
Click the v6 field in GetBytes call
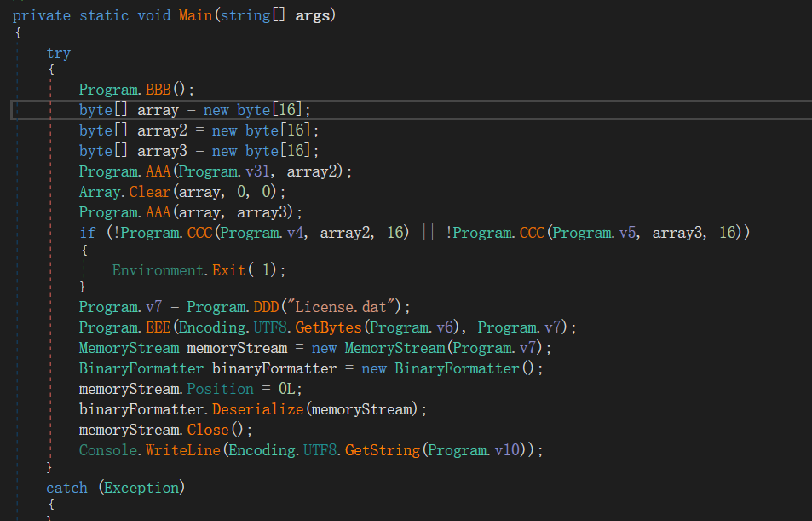point(445,327)
